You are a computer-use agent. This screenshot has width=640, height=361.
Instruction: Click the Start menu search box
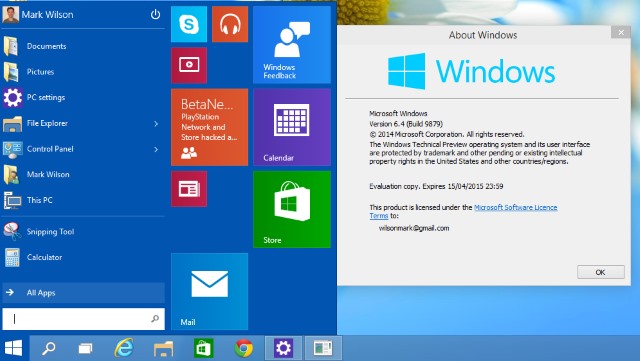tap(83, 319)
